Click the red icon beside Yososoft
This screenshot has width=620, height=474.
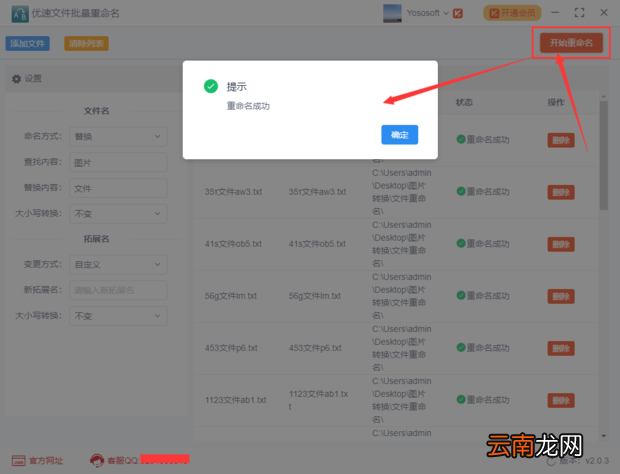458,13
